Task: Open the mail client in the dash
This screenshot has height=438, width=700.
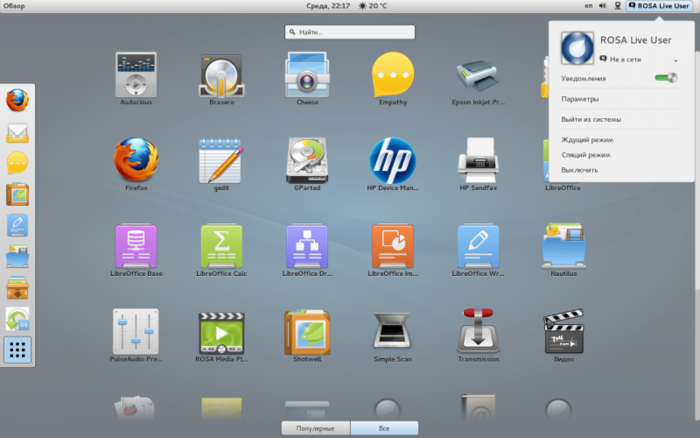Action: [x=17, y=133]
